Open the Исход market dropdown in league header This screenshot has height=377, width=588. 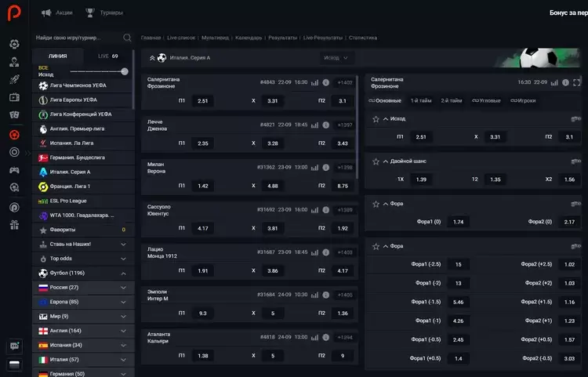coord(336,58)
